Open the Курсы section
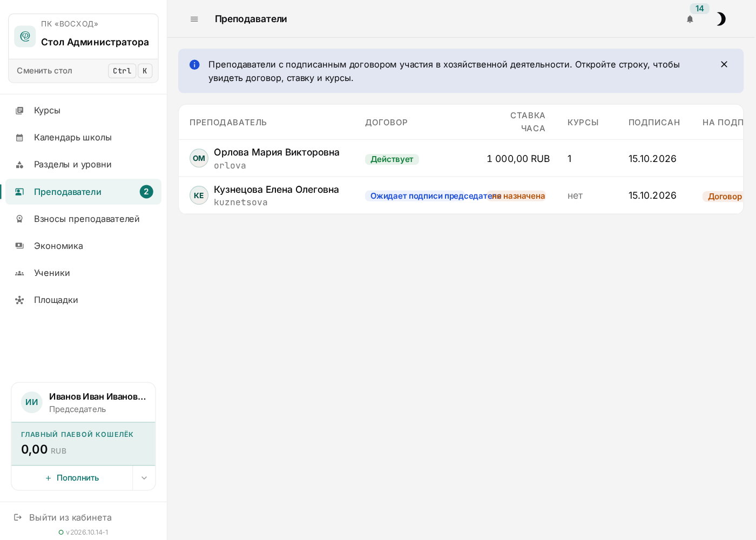This screenshot has height=540, width=756. coord(83,110)
